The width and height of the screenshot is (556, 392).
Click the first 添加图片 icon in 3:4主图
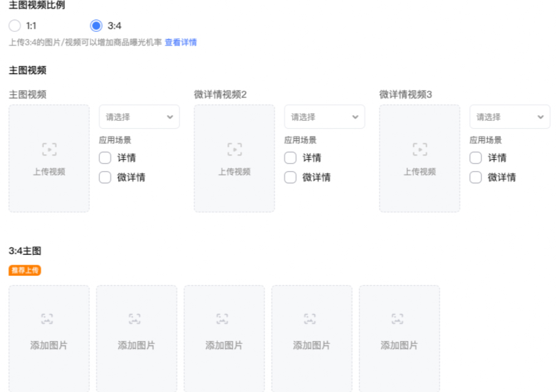click(49, 318)
